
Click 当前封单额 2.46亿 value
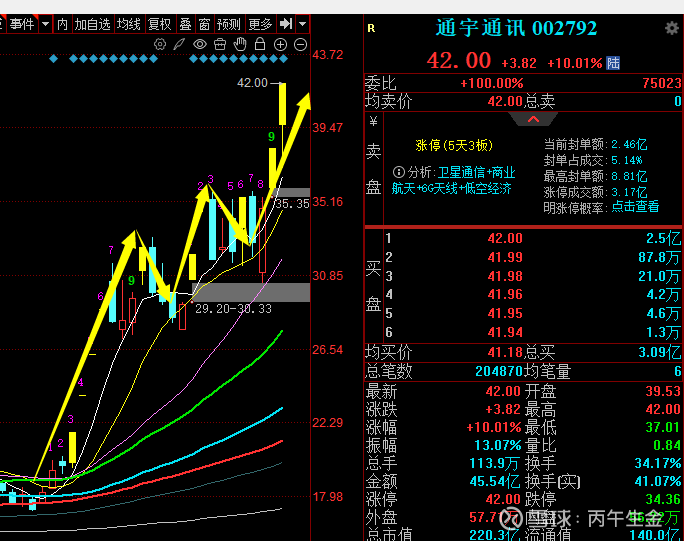coord(629,144)
